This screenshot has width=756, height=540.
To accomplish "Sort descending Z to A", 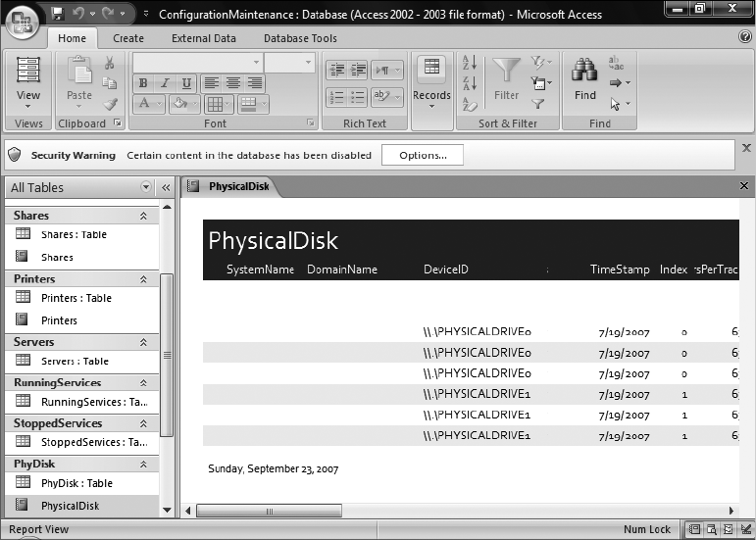I will [x=470, y=83].
